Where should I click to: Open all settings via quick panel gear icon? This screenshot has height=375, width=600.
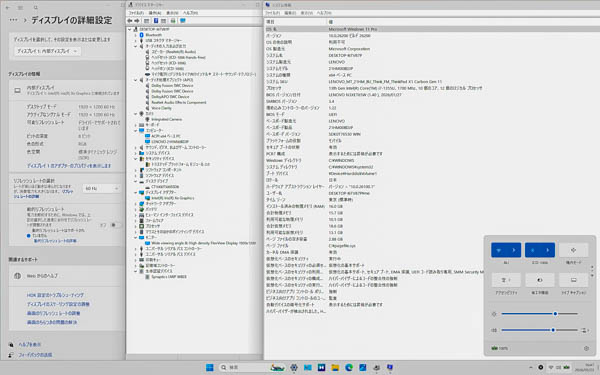[586, 349]
